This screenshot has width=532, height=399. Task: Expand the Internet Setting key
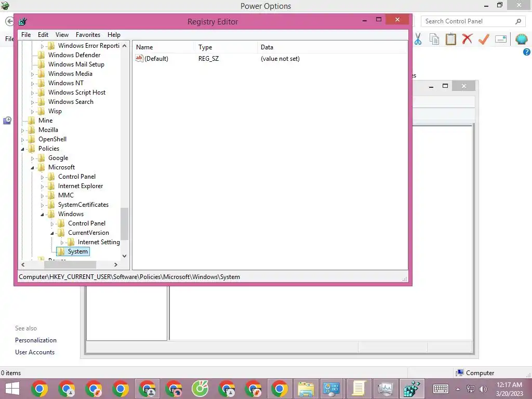(x=62, y=243)
